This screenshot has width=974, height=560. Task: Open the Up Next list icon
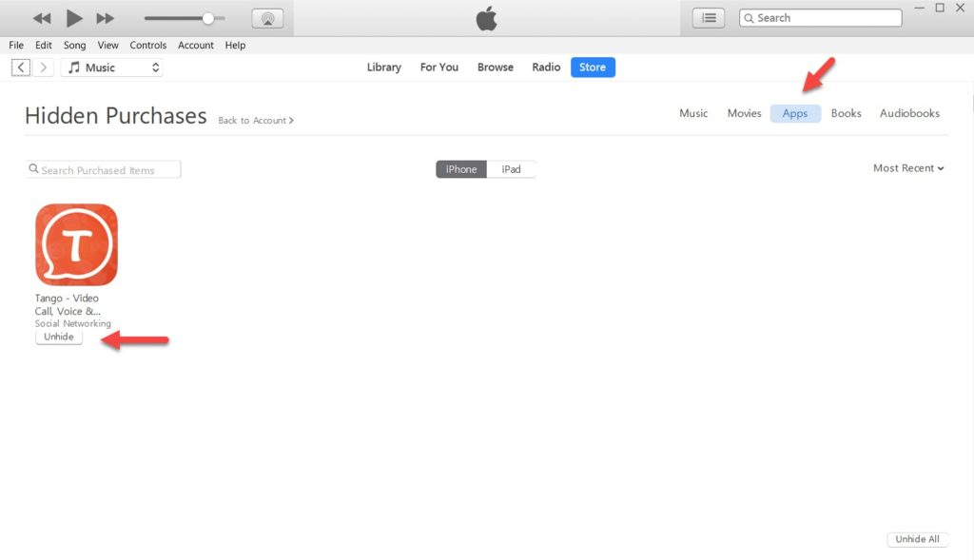tap(708, 17)
